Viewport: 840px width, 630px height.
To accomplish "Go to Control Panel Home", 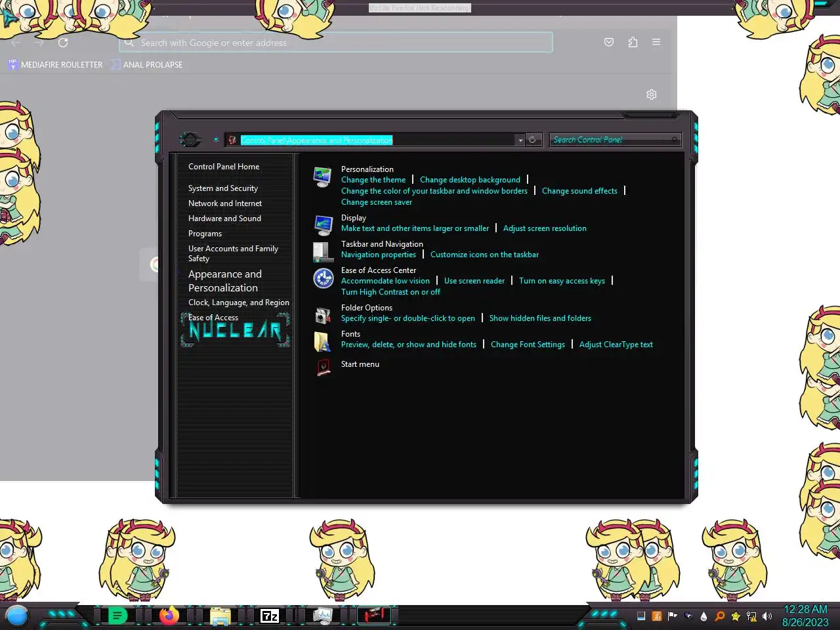I will [x=224, y=167].
